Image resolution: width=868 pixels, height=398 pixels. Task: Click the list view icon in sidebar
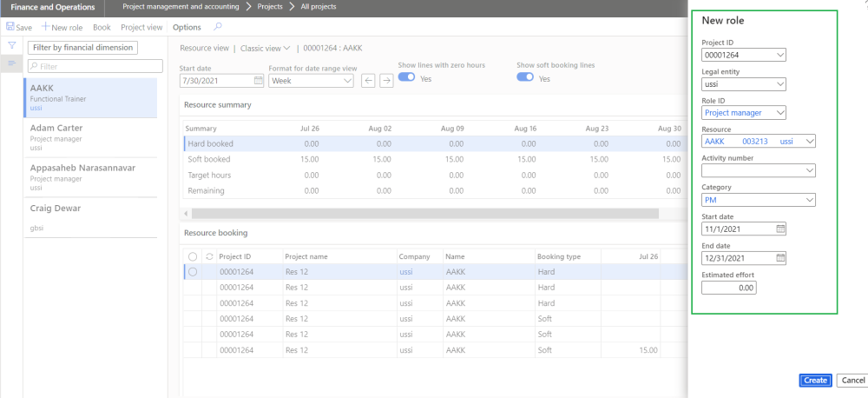12,63
